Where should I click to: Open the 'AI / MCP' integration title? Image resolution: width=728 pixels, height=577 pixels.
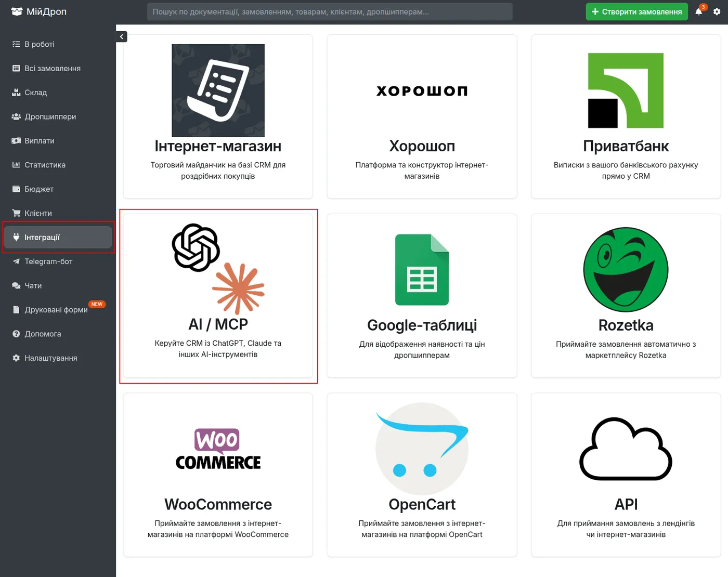pyautogui.click(x=218, y=324)
